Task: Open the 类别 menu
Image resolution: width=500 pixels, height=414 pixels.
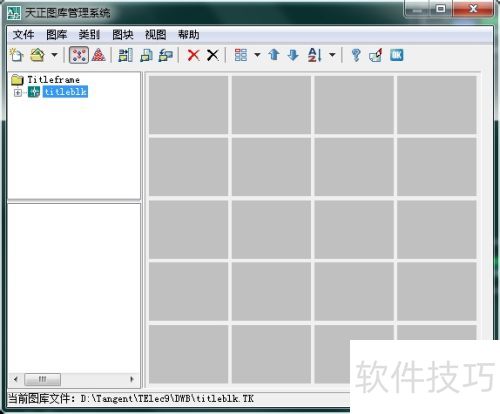Action: (x=89, y=35)
